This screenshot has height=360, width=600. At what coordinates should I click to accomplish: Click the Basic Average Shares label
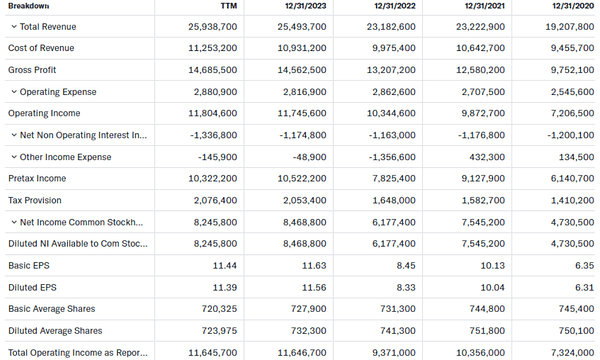(x=52, y=309)
